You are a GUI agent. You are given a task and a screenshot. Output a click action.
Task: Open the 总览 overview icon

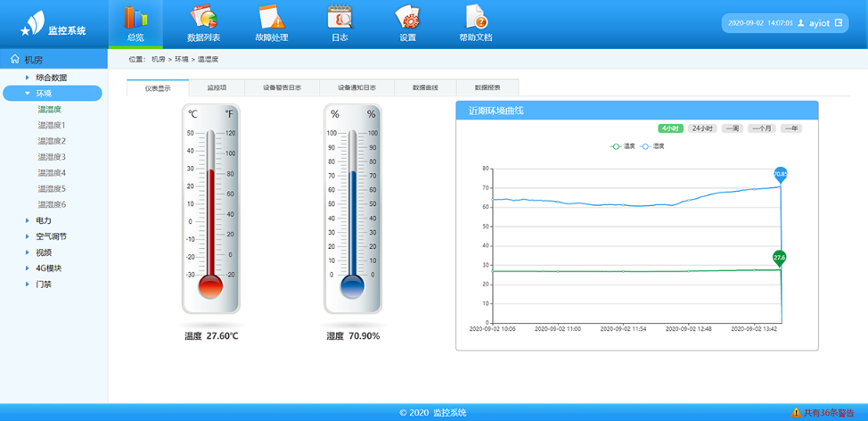point(135,18)
